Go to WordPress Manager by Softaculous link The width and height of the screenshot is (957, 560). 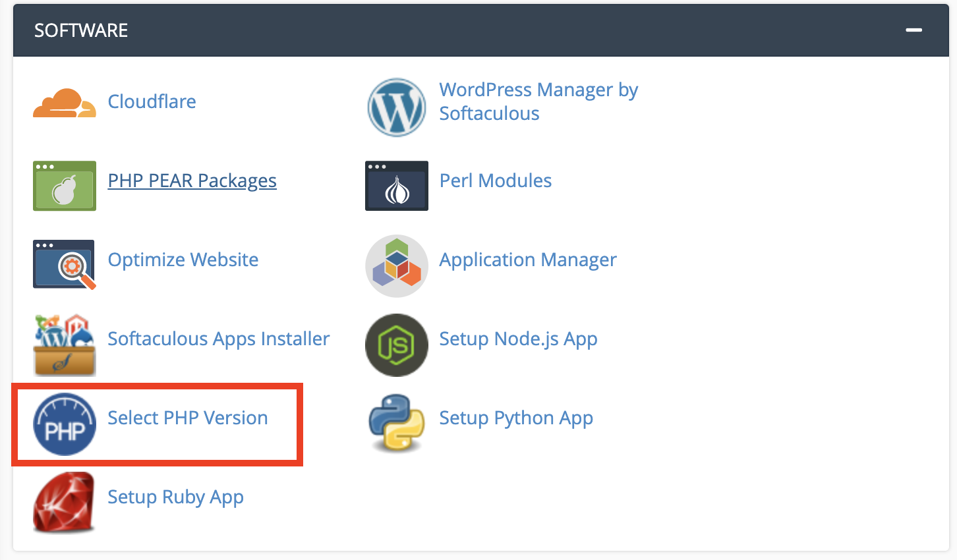coord(539,101)
